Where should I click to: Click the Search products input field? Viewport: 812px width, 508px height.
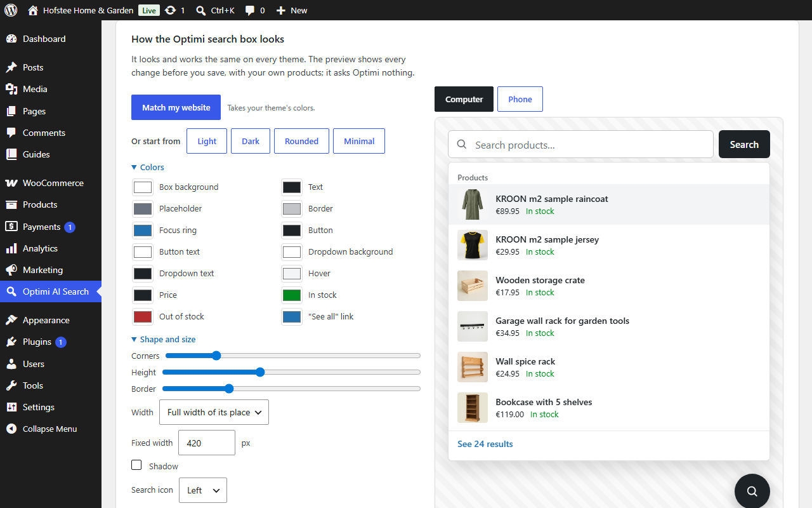click(580, 145)
